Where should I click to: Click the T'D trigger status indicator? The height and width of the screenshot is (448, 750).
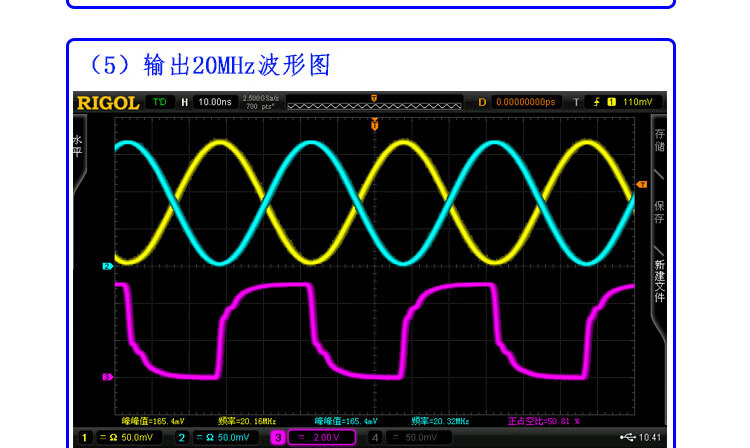[160, 102]
